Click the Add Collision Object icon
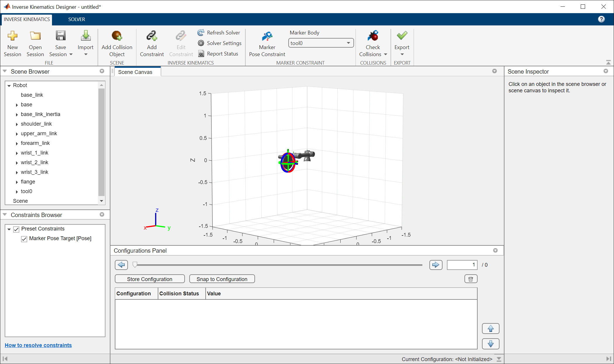The image size is (614, 364). (117, 36)
